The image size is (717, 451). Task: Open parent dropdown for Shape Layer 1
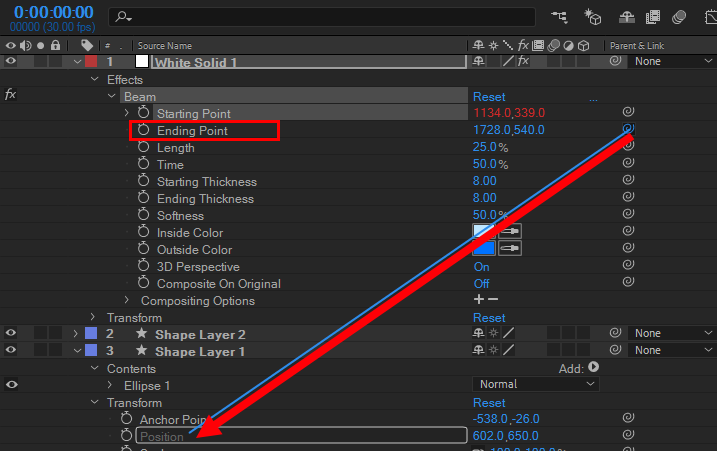[x=672, y=350]
